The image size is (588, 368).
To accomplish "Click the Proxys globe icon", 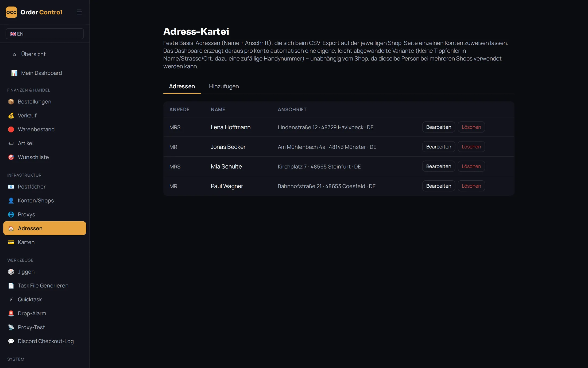I will tap(11, 215).
